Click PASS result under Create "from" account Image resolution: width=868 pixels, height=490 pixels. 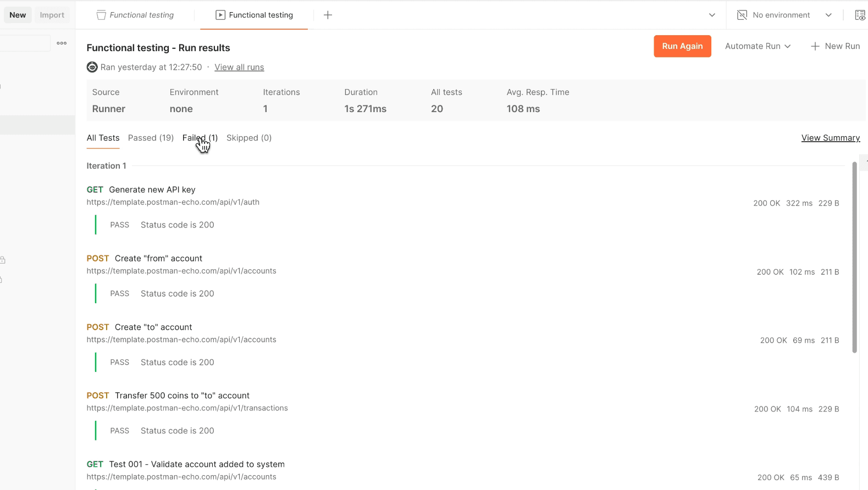coord(120,293)
